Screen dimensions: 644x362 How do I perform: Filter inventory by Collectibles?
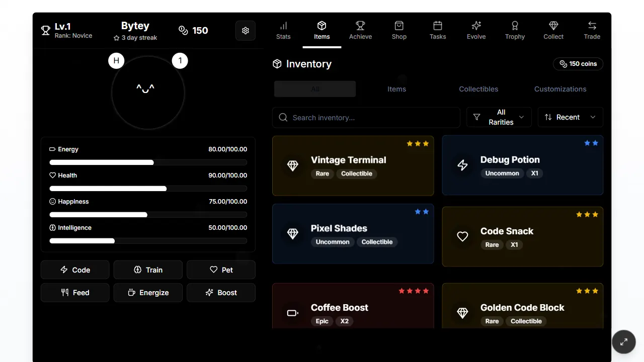click(478, 89)
